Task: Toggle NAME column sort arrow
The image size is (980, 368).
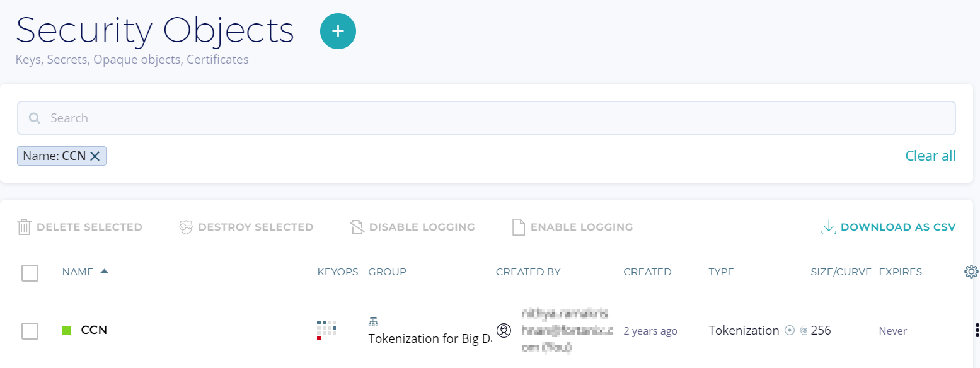Action: [104, 272]
